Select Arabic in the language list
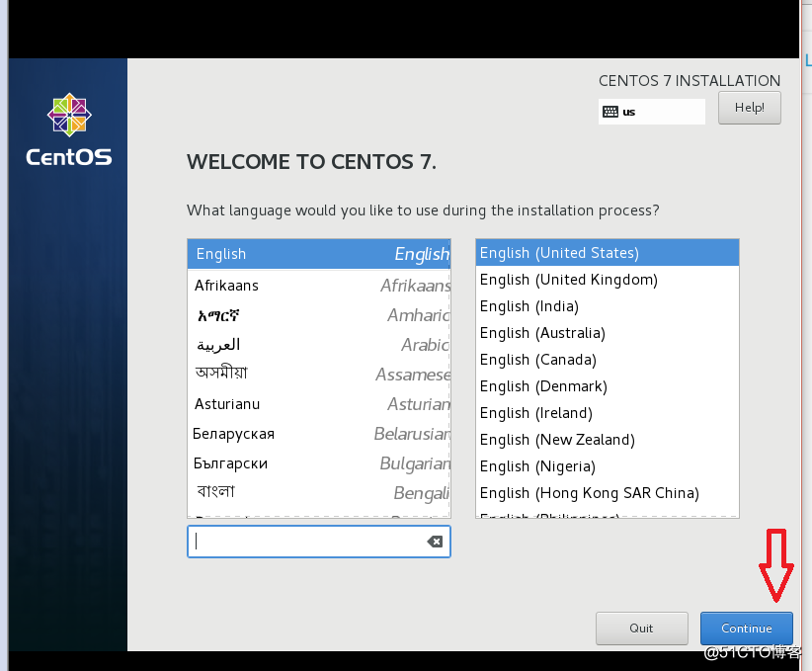The width and height of the screenshot is (812, 671). point(319,345)
